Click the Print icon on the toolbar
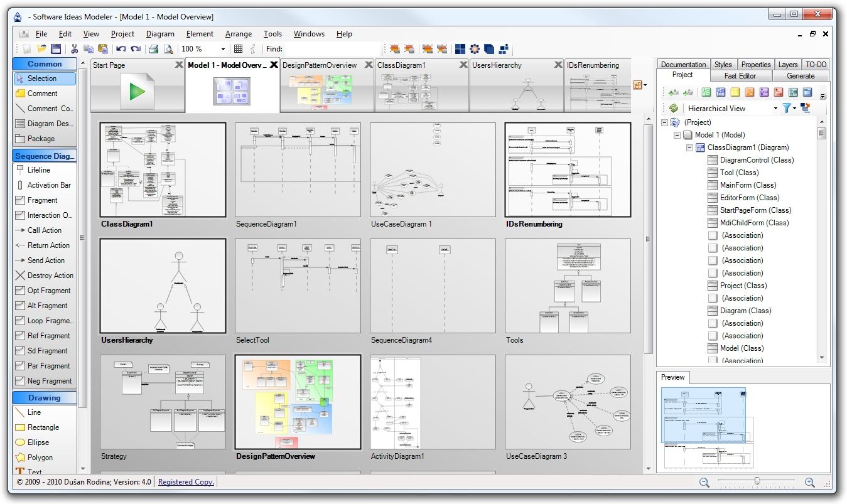847x504 pixels. (x=153, y=48)
